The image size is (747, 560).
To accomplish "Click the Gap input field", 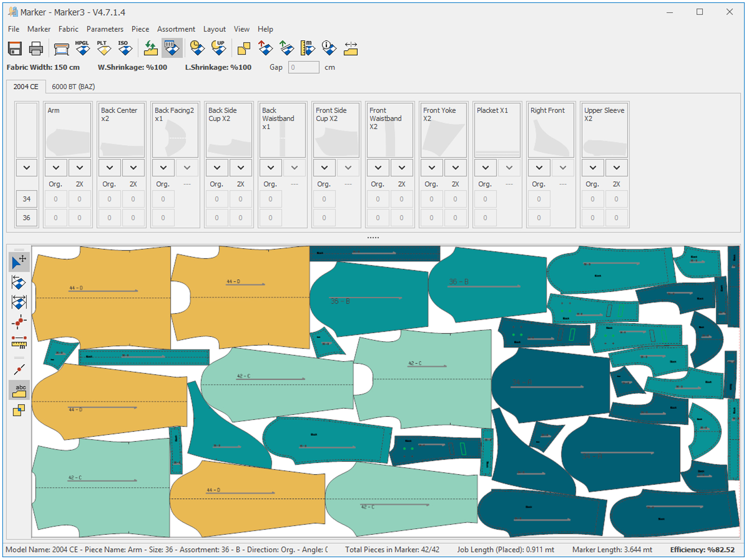I will [x=303, y=67].
